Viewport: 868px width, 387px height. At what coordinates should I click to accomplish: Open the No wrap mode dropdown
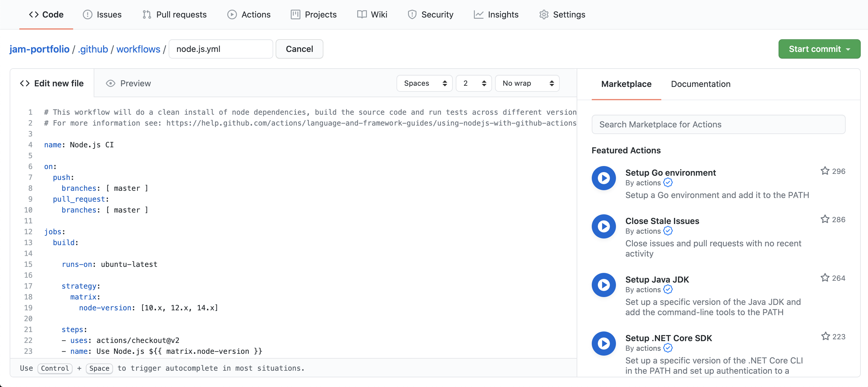(x=527, y=83)
